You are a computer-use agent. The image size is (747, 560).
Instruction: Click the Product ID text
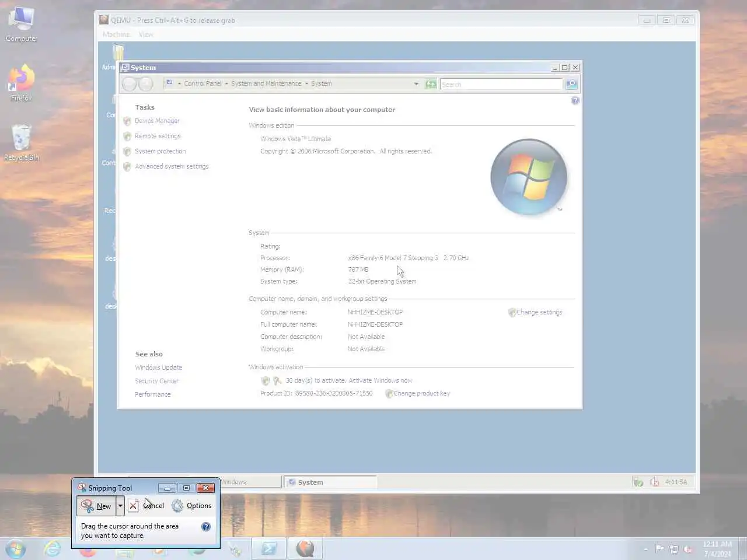point(316,393)
